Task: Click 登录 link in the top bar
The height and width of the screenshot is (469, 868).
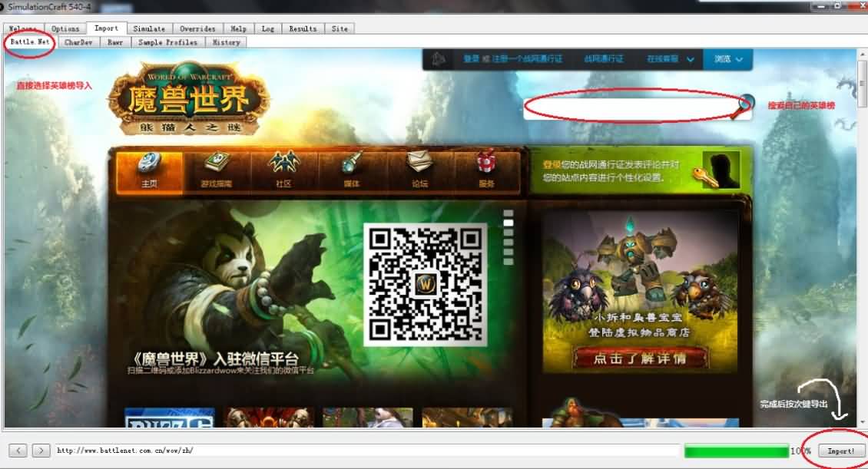Action: click(472, 59)
